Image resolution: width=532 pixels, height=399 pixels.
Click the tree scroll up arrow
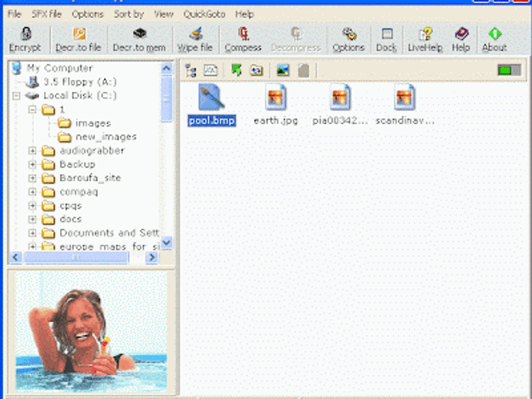(x=167, y=69)
